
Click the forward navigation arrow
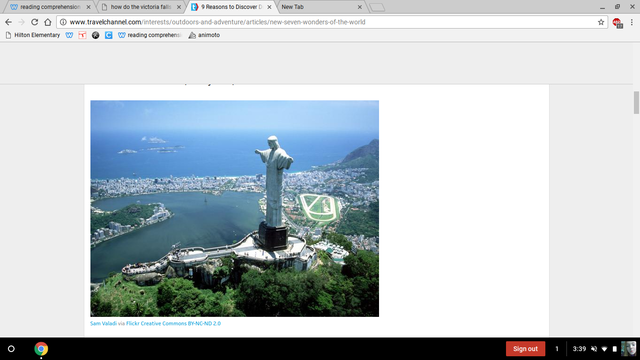22,22
